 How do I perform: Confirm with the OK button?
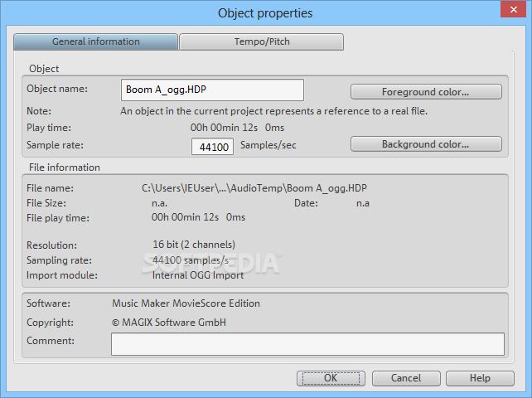(331, 378)
